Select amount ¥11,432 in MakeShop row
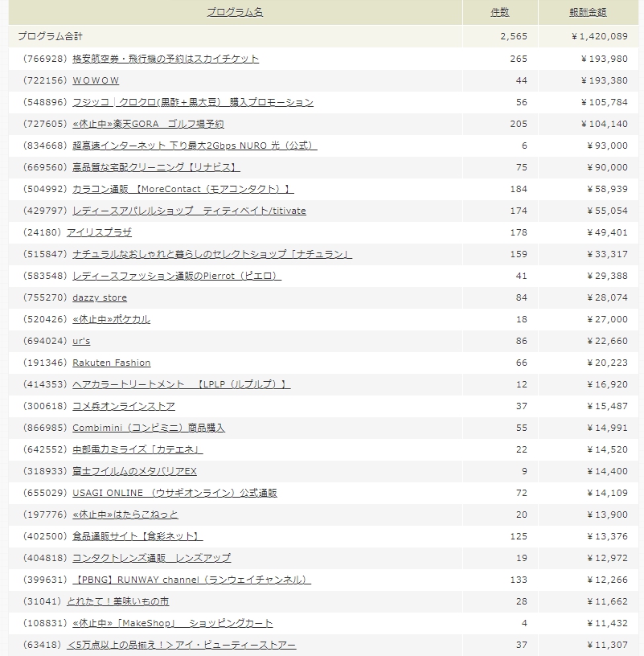 click(607, 624)
